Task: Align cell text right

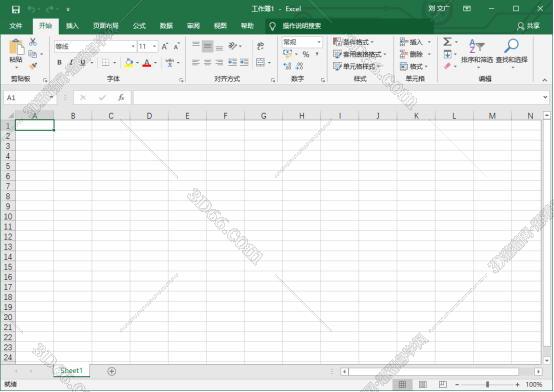Action: pyautogui.click(x=219, y=63)
